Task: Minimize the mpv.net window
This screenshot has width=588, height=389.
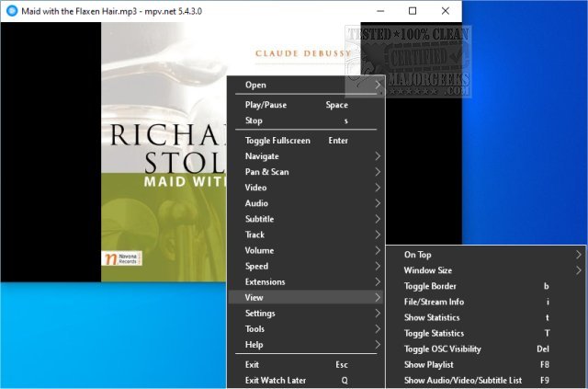Action: coord(380,11)
